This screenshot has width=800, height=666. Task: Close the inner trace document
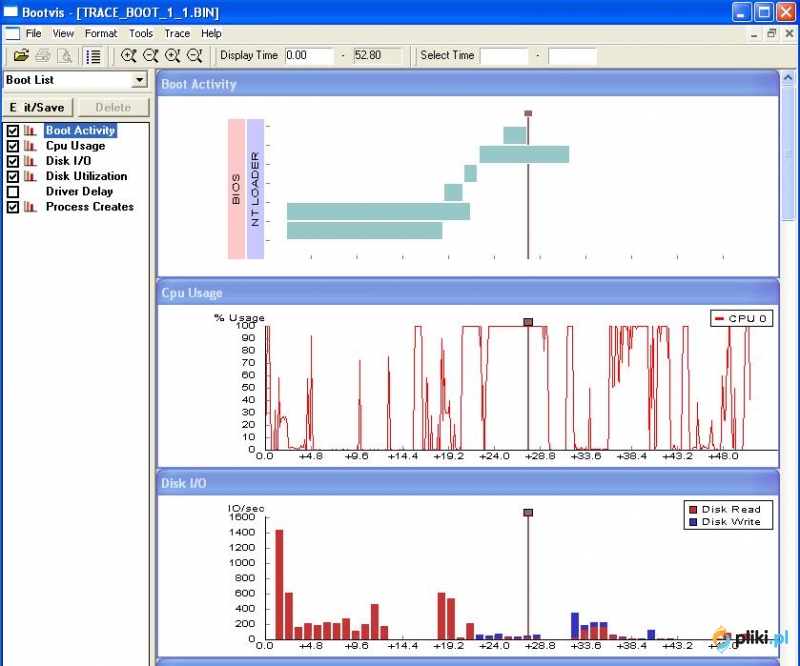[789, 34]
